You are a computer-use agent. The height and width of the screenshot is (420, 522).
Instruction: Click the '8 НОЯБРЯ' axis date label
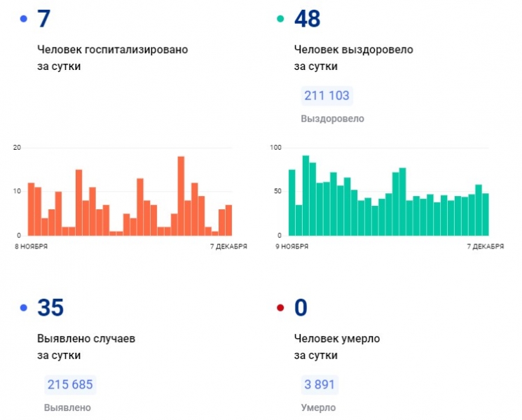tap(30, 246)
